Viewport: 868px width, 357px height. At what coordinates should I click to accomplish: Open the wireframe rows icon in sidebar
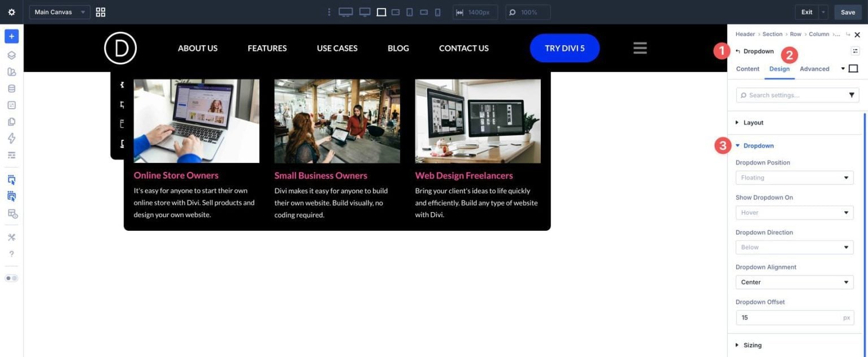[11, 155]
